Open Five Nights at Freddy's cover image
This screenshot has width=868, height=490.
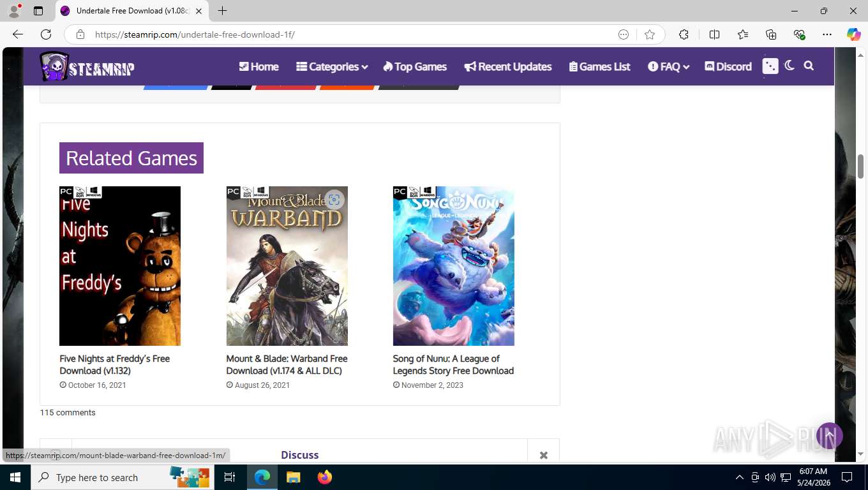click(120, 266)
